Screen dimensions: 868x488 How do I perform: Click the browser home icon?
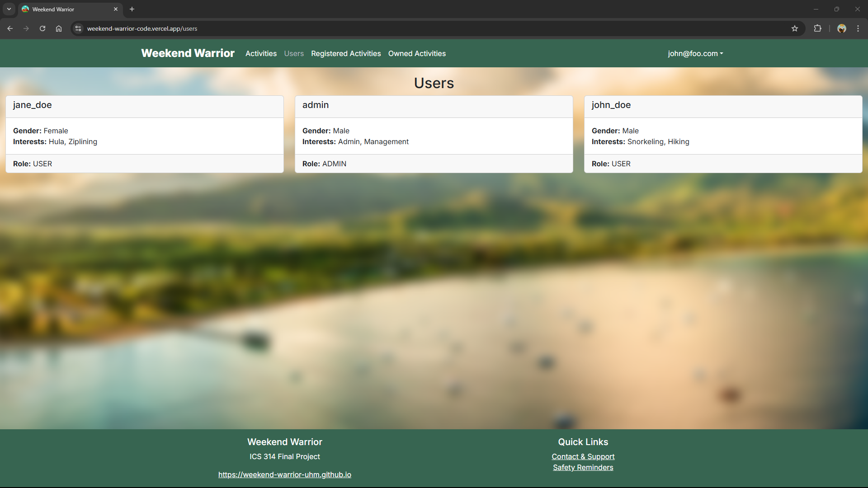[x=58, y=28]
